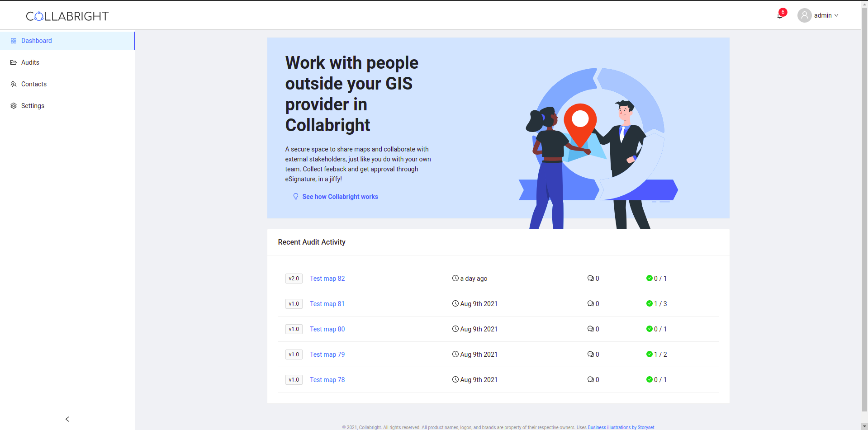Click the clock icon for Test map 79

tap(455, 354)
